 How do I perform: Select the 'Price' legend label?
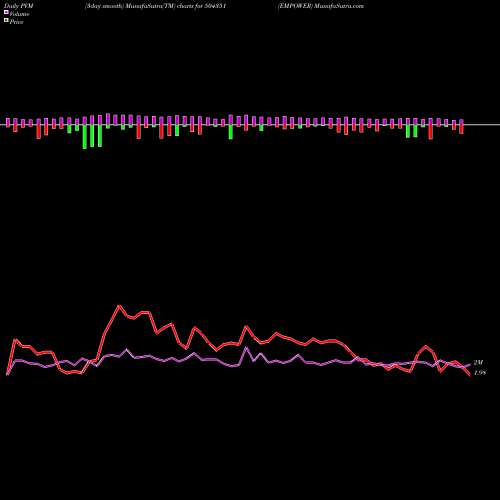click(x=16, y=22)
